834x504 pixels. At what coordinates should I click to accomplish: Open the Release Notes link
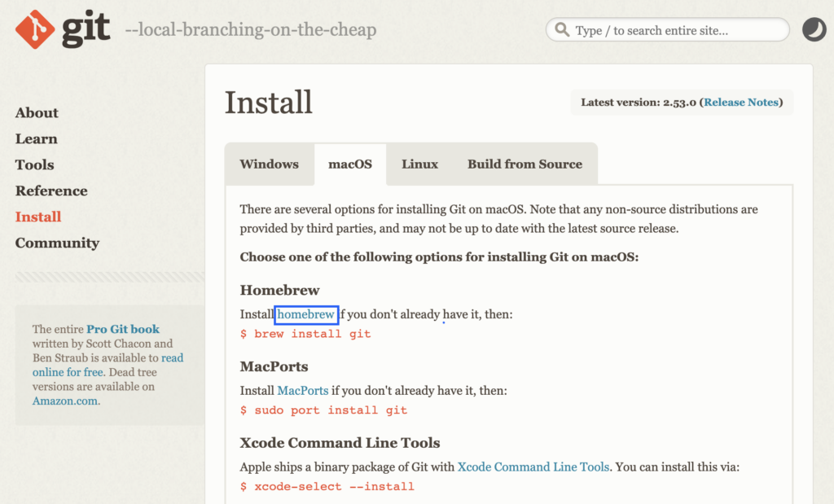740,103
